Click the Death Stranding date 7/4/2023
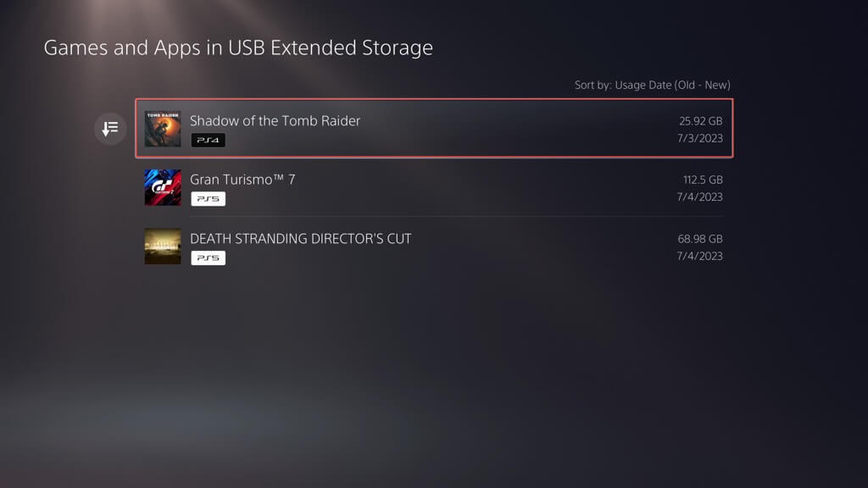The height and width of the screenshot is (488, 868). point(699,256)
